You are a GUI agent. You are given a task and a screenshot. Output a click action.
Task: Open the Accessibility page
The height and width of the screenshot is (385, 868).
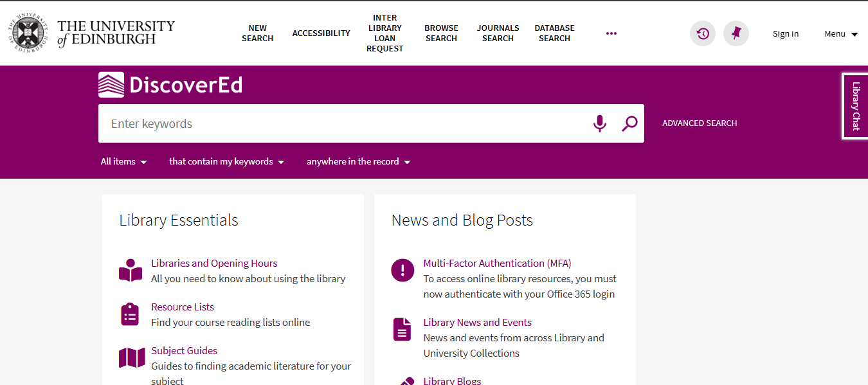(321, 33)
